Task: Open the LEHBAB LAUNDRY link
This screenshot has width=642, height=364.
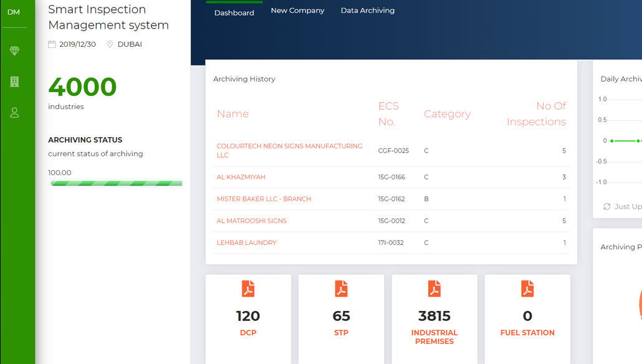Action: pos(246,242)
